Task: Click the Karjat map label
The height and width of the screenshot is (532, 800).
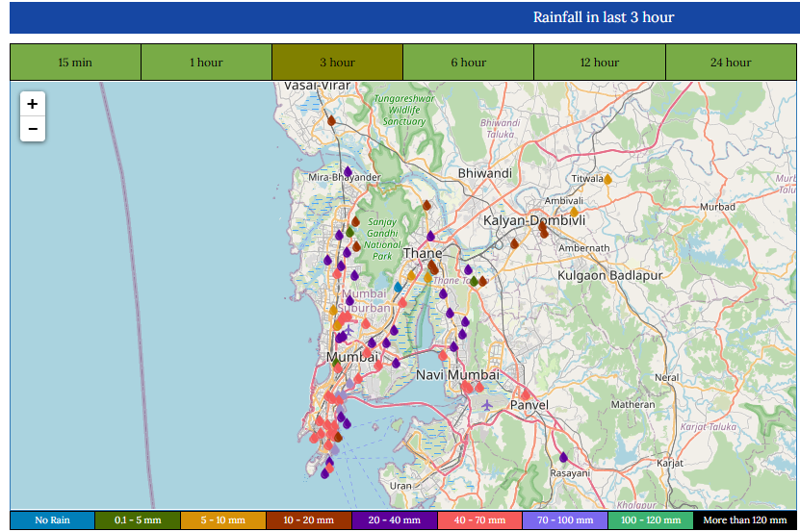Action: tap(669, 463)
